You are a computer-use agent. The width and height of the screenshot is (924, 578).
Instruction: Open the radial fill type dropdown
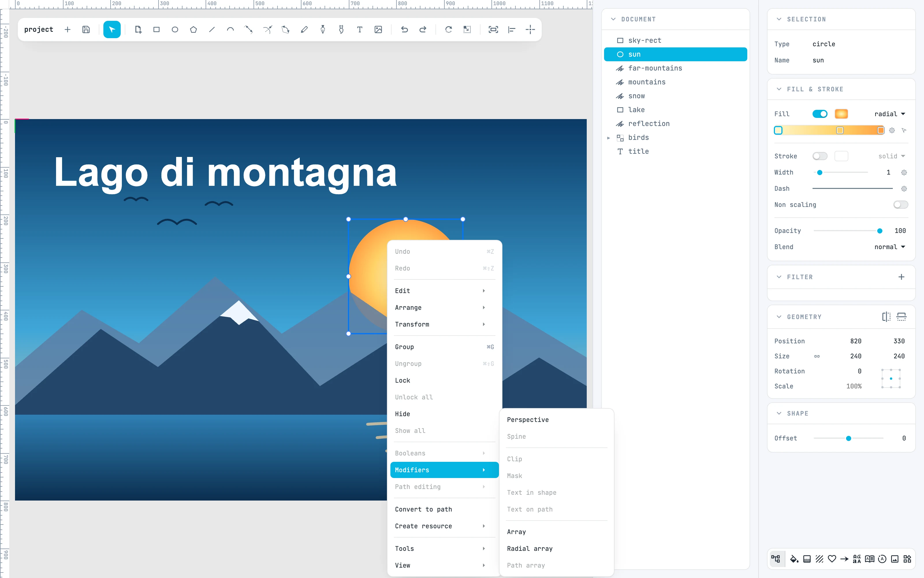890,114
